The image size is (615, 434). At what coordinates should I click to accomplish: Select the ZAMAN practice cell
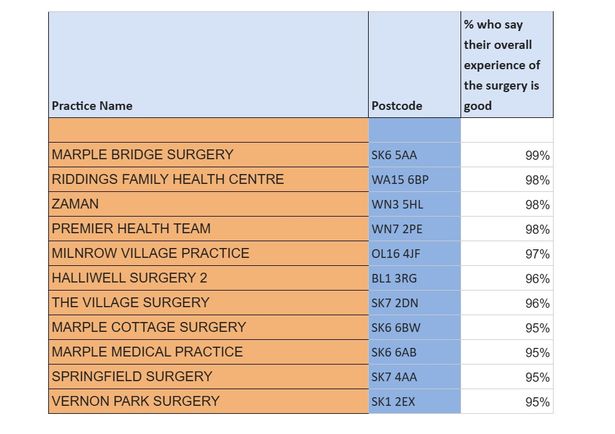75,204
